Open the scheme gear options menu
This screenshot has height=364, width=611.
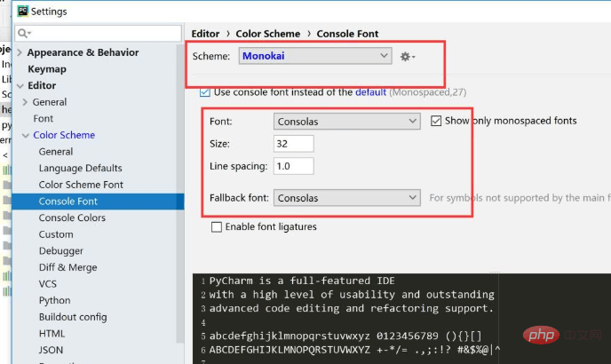[408, 57]
